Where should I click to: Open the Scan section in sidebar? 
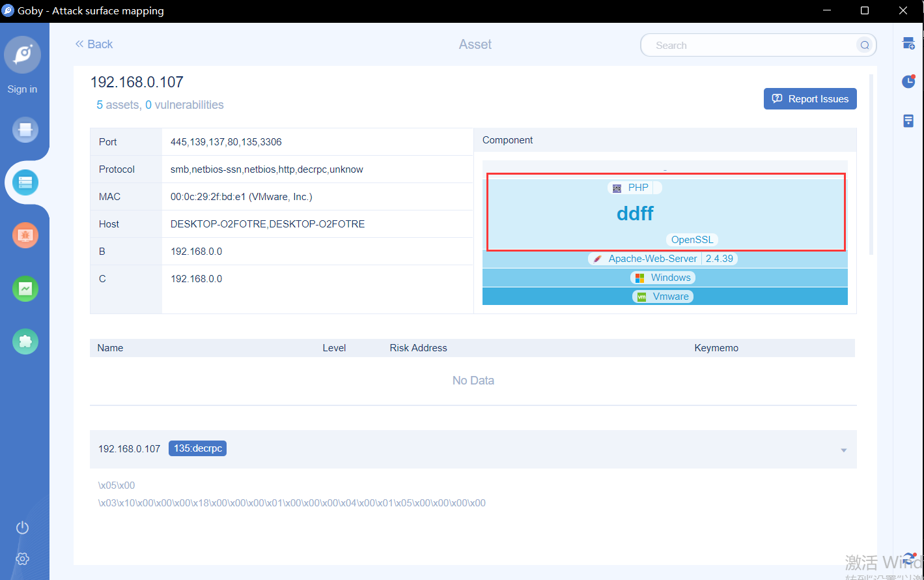point(25,130)
